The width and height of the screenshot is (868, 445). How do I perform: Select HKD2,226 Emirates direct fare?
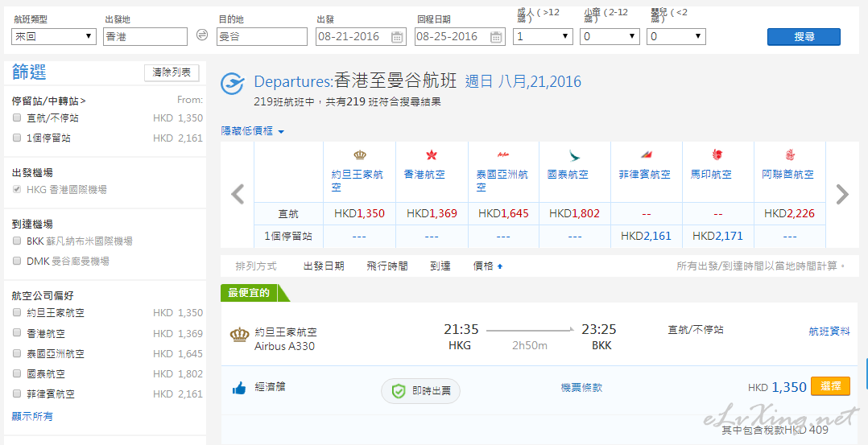pyautogui.click(x=789, y=213)
